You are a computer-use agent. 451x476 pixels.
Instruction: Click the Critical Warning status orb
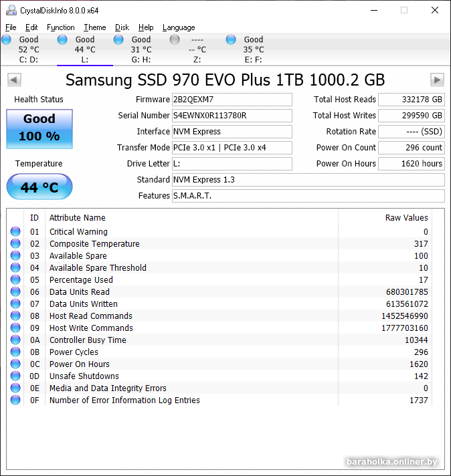pos(15,232)
